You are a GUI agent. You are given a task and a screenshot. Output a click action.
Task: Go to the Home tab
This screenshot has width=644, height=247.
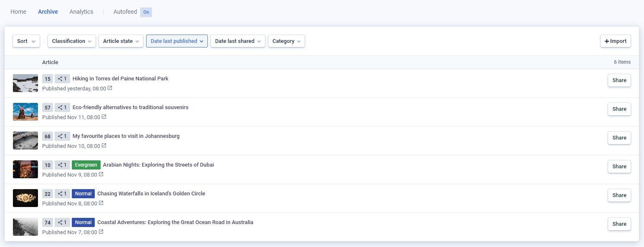(x=18, y=12)
